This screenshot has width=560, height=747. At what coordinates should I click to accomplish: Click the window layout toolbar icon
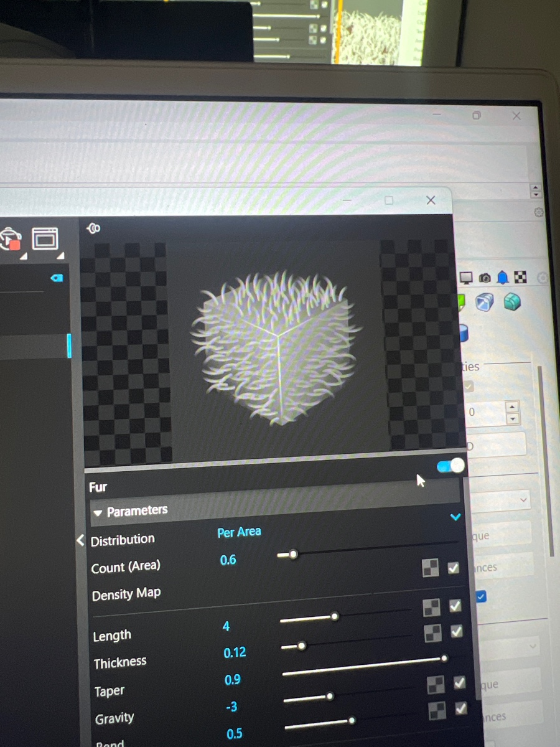coord(45,238)
